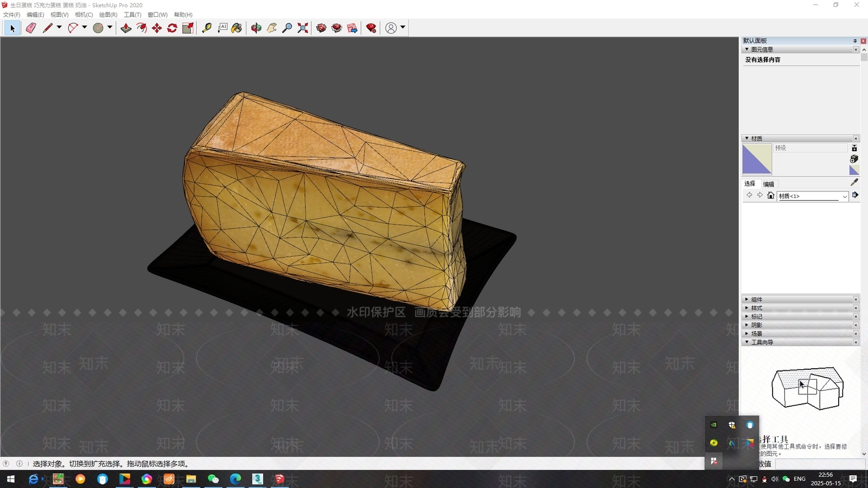Viewport: 868px width, 488px height.
Task: Select the Zoom magnifier tool
Action: pos(288,28)
